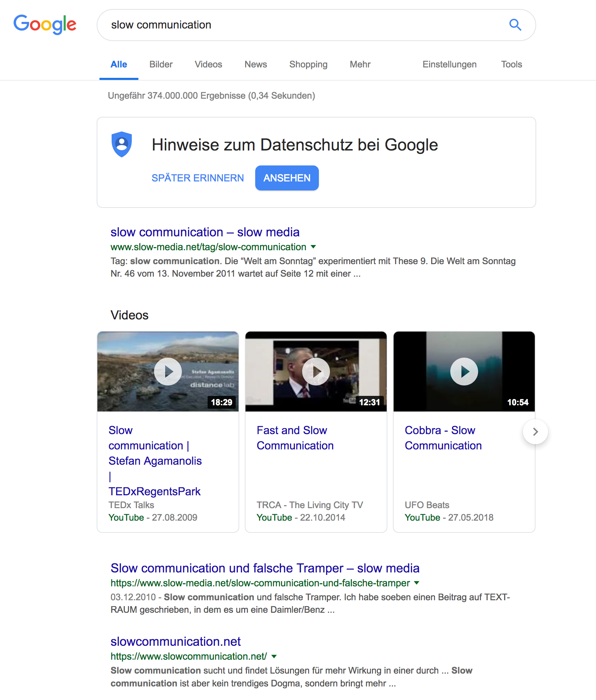Viewport: 596px width, 700px height.
Task: Open 'Cobbra - Slow Communication' title link
Action: coord(443,438)
